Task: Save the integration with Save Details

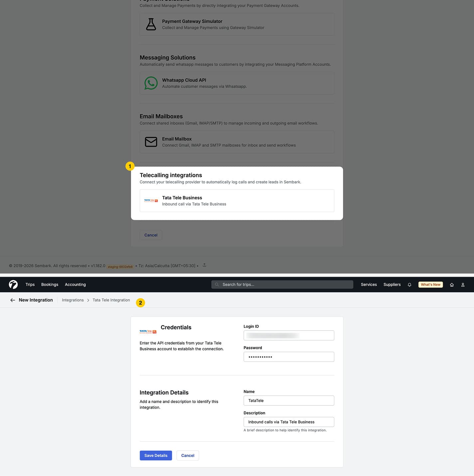Action: click(x=156, y=455)
